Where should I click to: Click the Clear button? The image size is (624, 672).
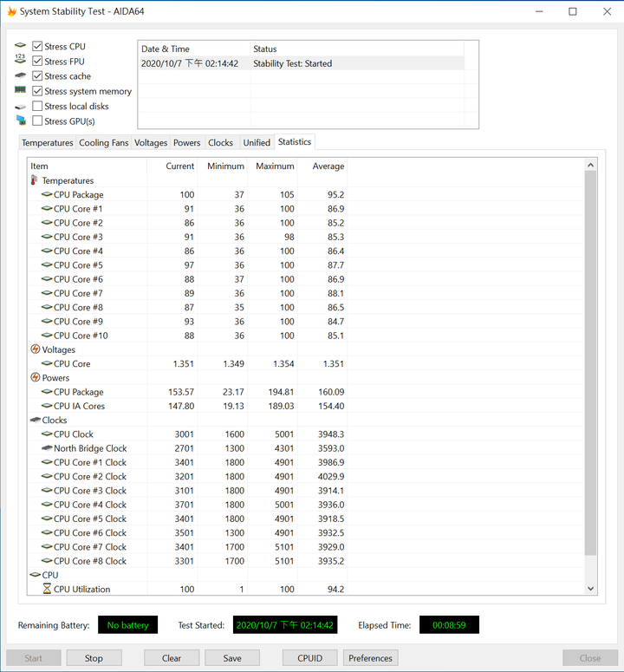point(172,658)
